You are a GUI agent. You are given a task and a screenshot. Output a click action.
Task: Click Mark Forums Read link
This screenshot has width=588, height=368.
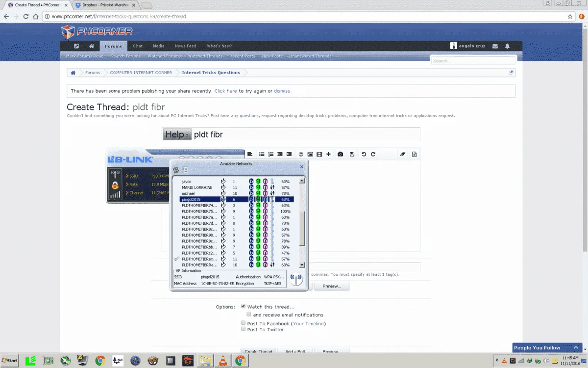[85, 56]
